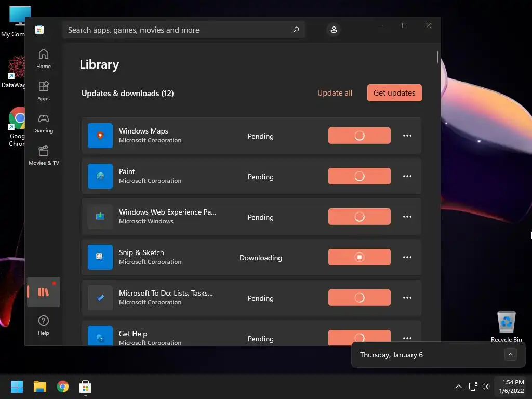Click 'Updates & downloads (12)' heading
The image size is (532, 399).
click(x=128, y=94)
